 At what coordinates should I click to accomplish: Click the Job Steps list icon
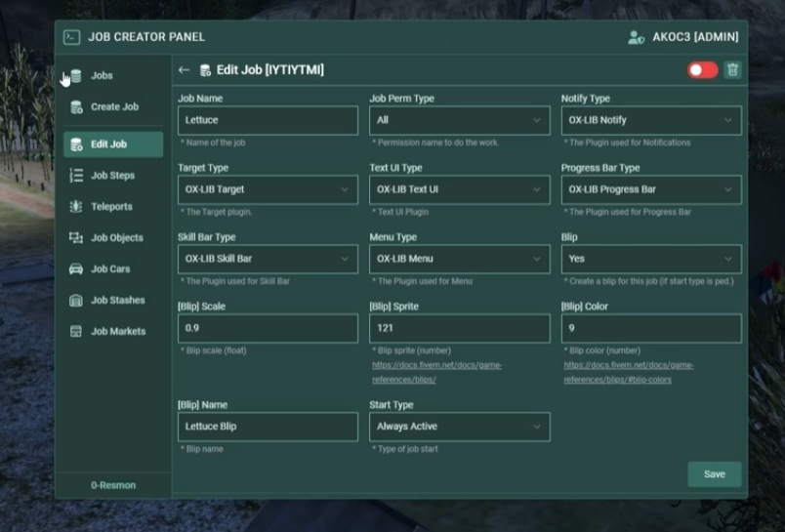pos(76,175)
